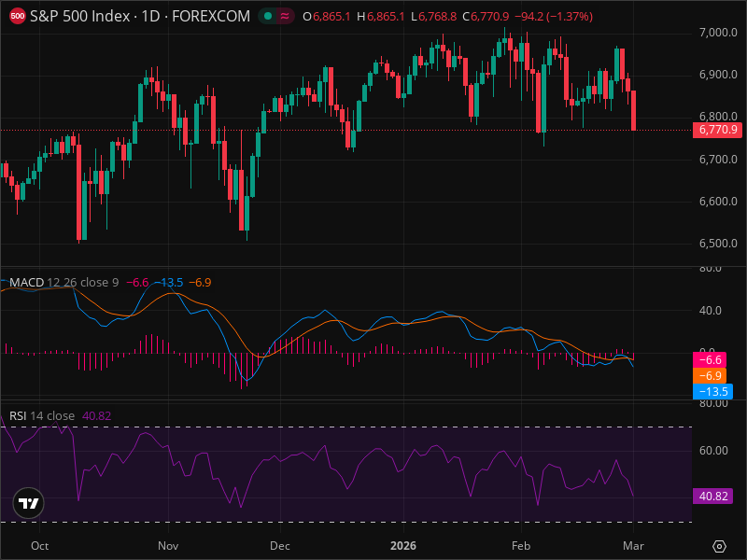Click the 40.0 MACD axis label

click(711, 311)
